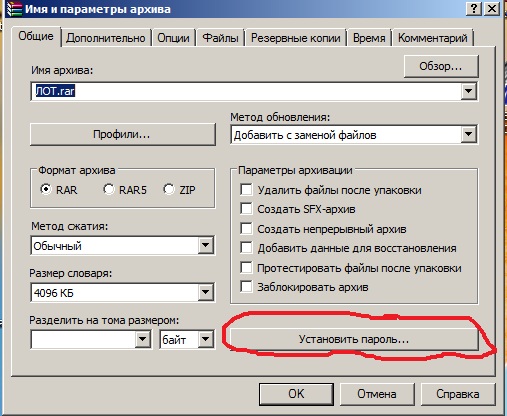This screenshot has height=416, width=507.
Task: Check Протестировать файлы после упаковки
Action: [246, 268]
